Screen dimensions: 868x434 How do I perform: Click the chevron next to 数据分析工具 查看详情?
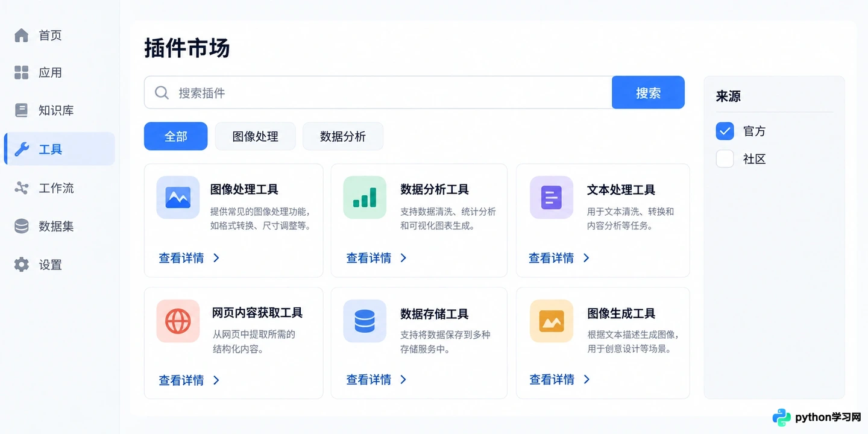click(x=404, y=258)
